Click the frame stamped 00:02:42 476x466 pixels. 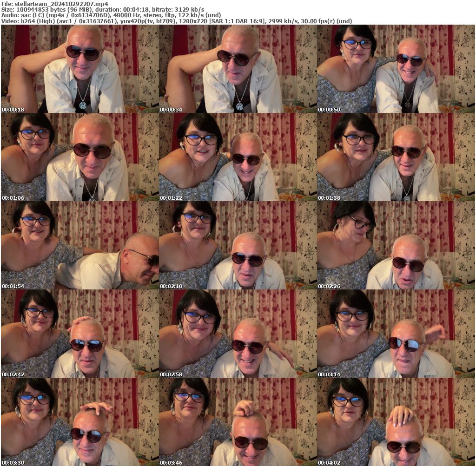(x=79, y=334)
